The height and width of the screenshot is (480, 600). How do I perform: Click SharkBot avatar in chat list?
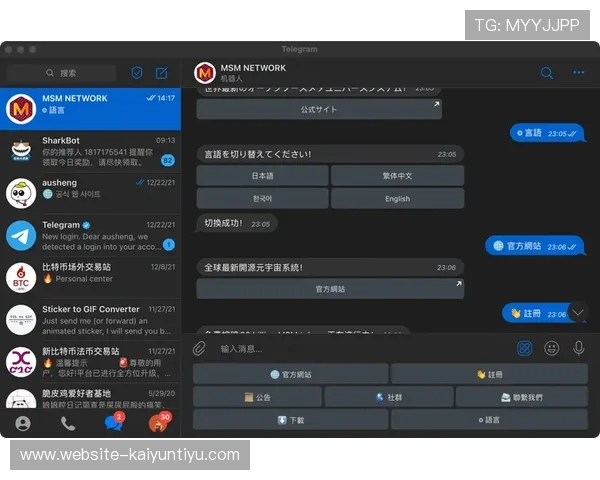(21, 151)
